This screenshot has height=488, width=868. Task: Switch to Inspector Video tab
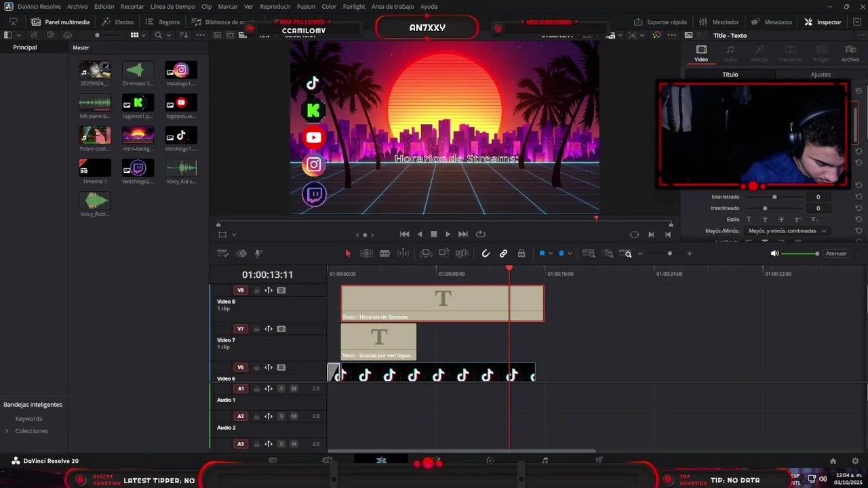(x=701, y=54)
